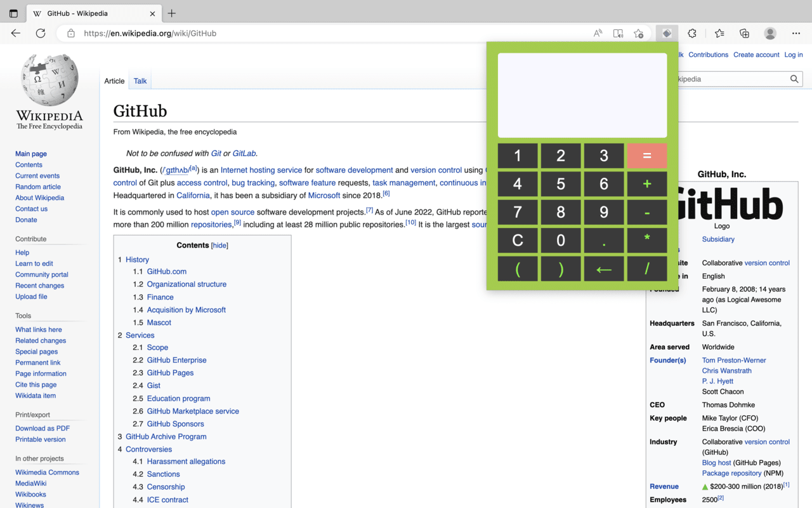Clear the calculator with the C button
Screen dimensions: 812x508
518,240
